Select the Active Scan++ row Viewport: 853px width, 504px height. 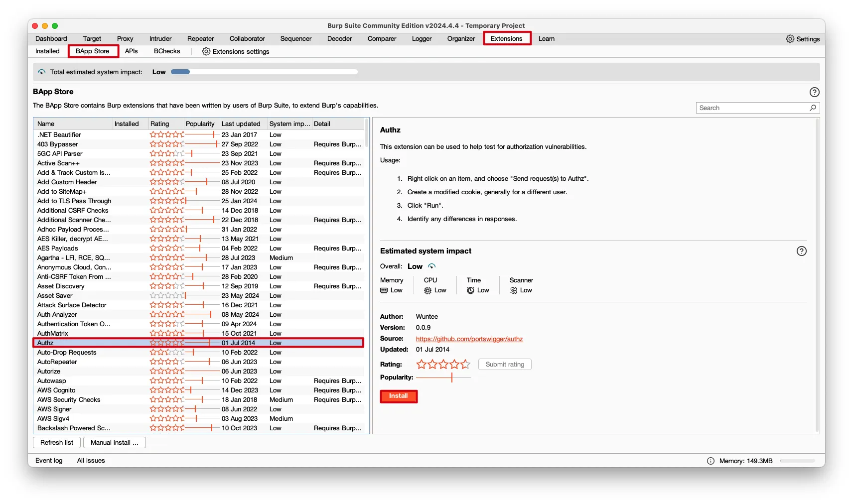click(x=199, y=163)
